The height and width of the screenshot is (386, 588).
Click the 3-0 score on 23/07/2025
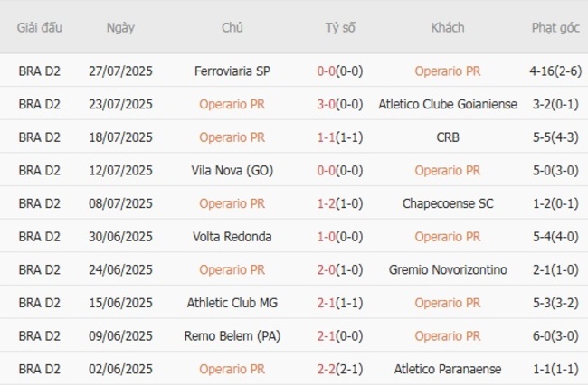click(x=327, y=104)
